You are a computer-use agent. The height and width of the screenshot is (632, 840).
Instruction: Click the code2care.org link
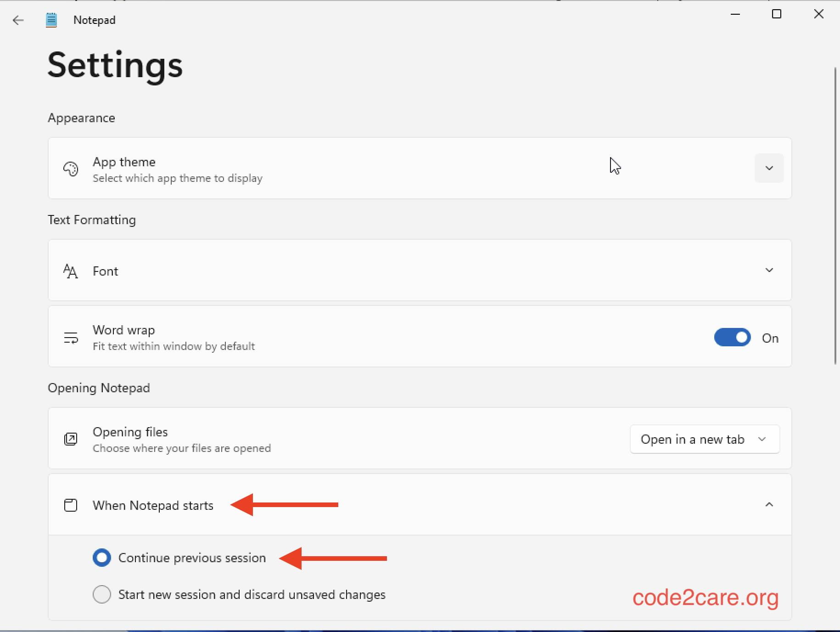click(x=706, y=598)
